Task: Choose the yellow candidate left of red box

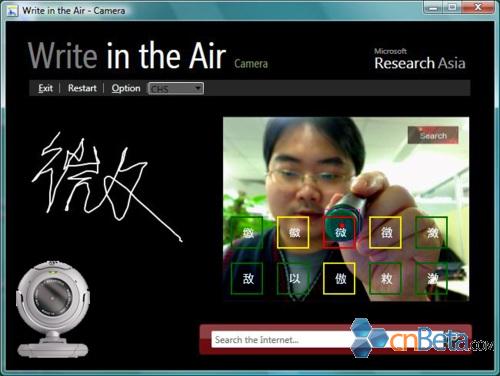Action: 293,232
